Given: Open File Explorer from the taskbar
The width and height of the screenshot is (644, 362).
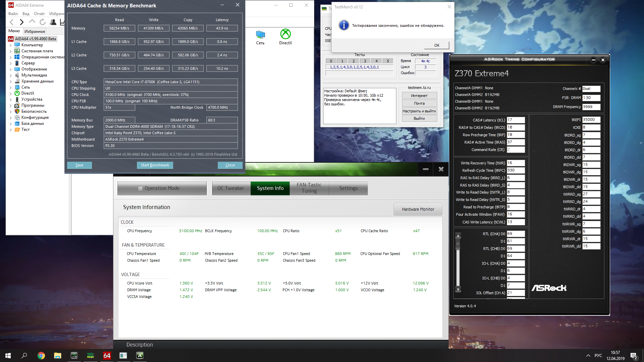Looking at the screenshot, I should click(x=58, y=356).
